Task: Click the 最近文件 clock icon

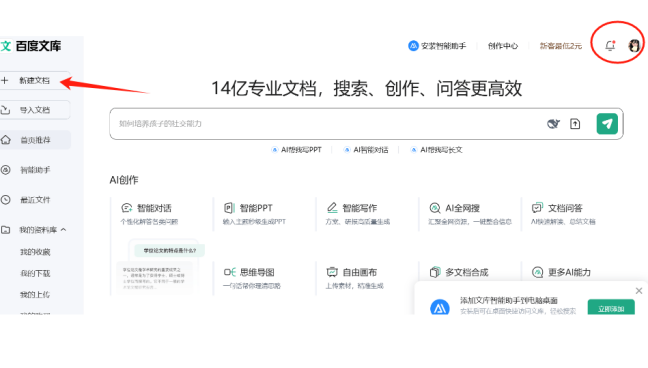Action: click(5, 200)
